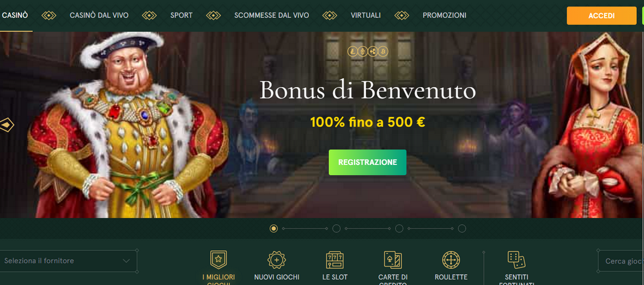The width and height of the screenshot is (644, 285).
Task: Open the Promozioni menu item
Action: click(x=445, y=15)
